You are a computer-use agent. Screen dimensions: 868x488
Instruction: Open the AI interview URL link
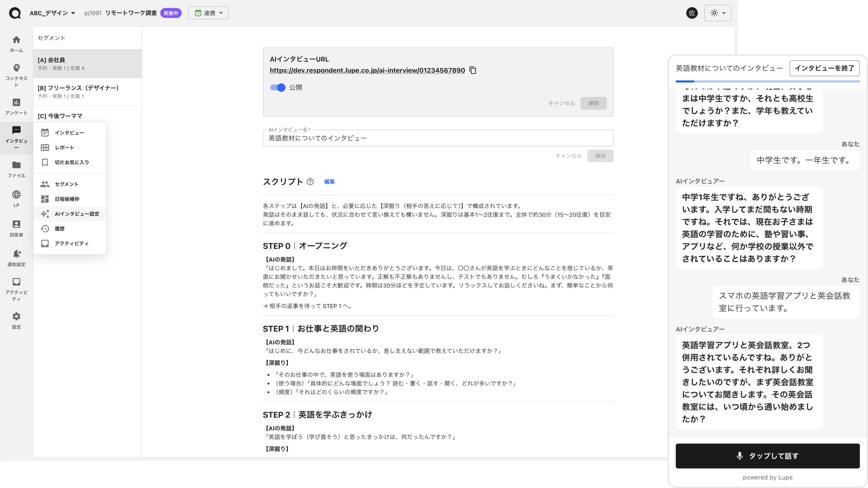click(x=367, y=70)
